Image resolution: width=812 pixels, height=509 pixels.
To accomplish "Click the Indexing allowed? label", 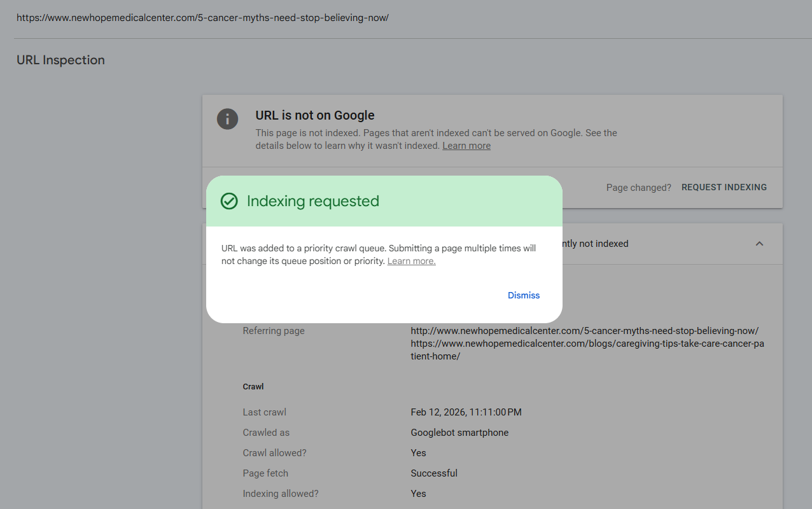I will pyautogui.click(x=281, y=494).
